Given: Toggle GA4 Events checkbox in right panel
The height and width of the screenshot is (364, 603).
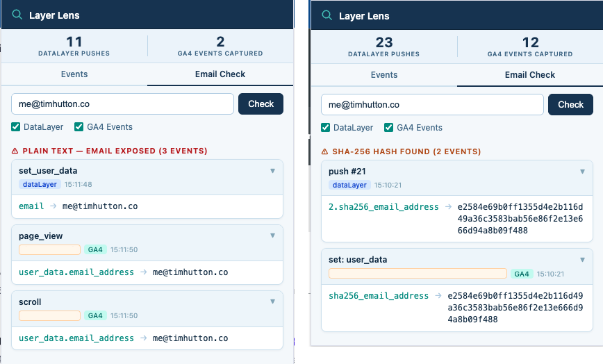Looking at the screenshot, I should tap(388, 128).
